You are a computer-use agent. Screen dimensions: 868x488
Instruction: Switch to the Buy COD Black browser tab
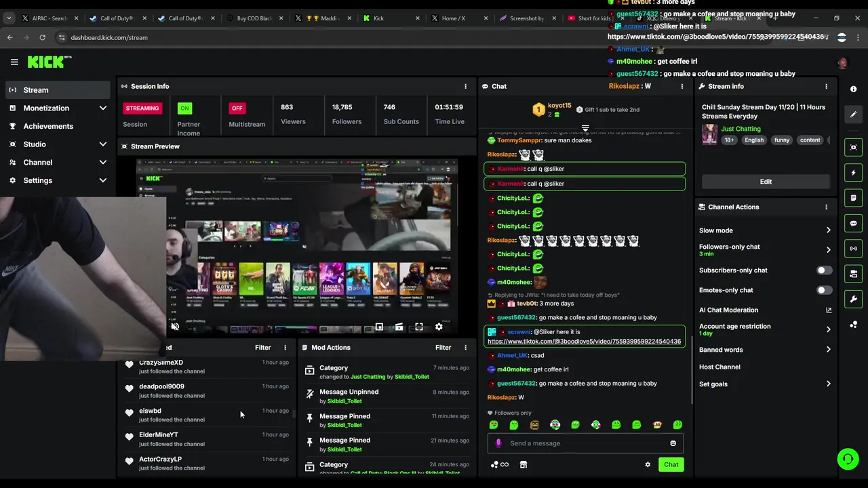[254, 18]
